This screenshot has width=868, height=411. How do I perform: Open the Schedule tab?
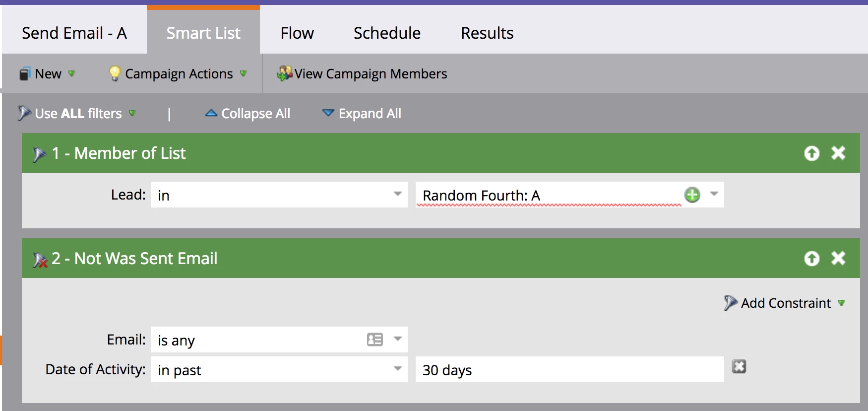[x=387, y=33]
